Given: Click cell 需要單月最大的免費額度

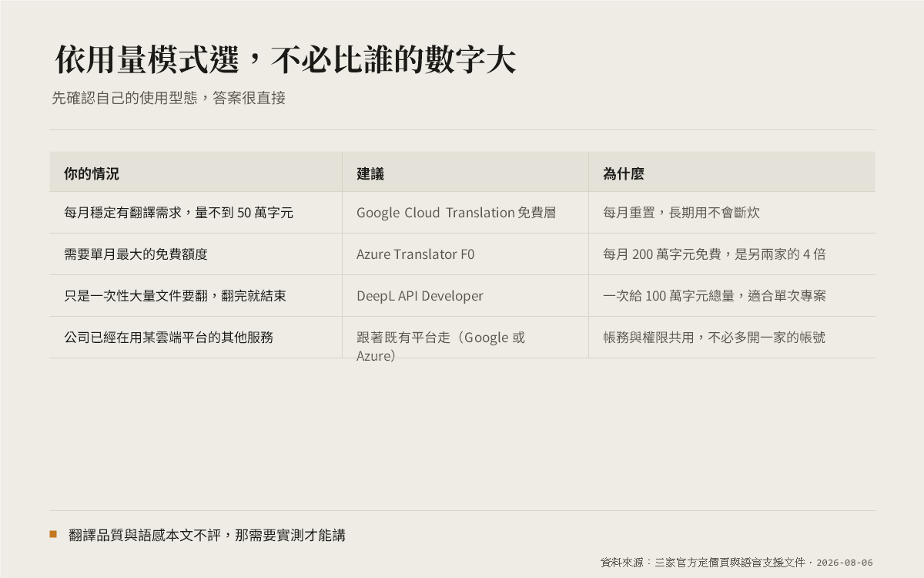Looking at the screenshot, I should [x=196, y=254].
